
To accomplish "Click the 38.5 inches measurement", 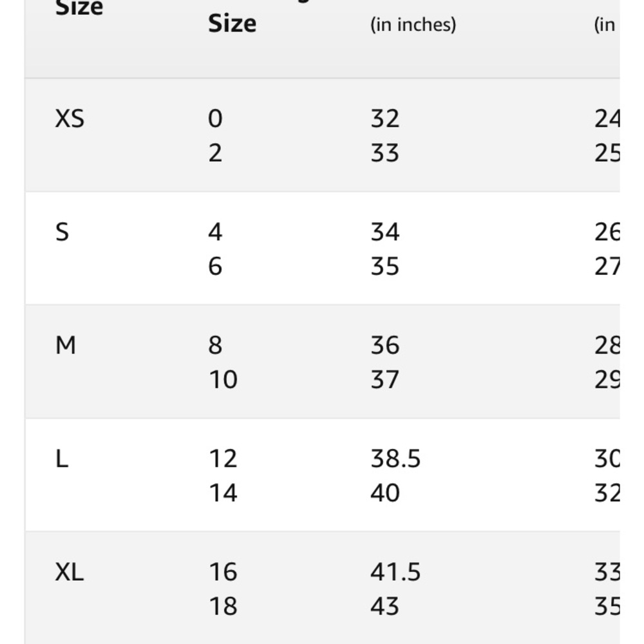I will pyautogui.click(x=395, y=459).
